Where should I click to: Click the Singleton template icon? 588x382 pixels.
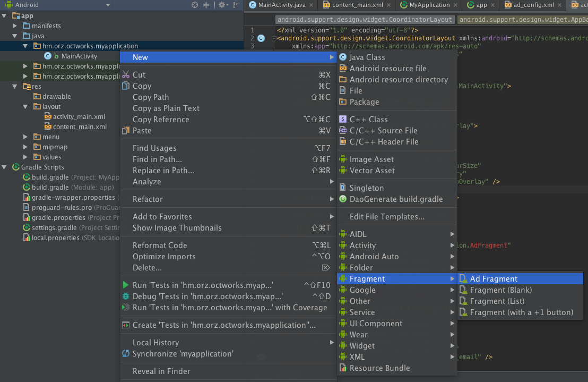click(x=343, y=188)
